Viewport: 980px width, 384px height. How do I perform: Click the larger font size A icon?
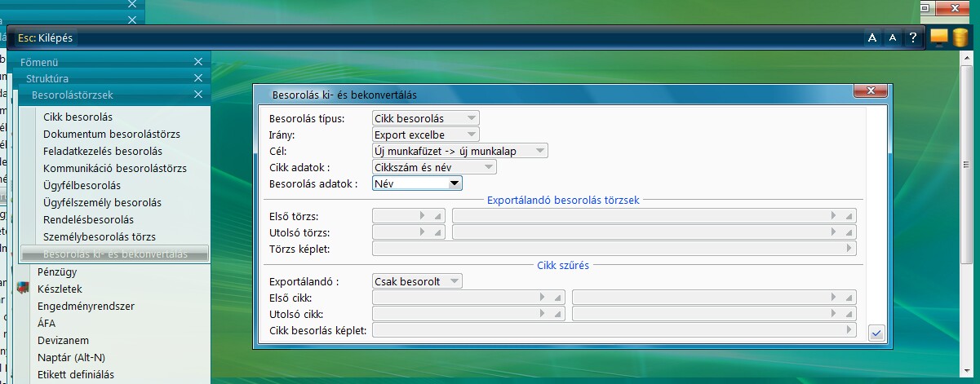[x=871, y=38]
